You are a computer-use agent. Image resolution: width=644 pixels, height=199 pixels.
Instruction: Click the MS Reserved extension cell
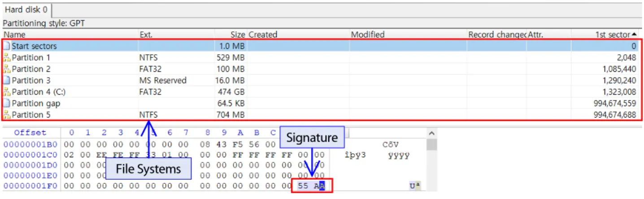[x=163, y=80]
